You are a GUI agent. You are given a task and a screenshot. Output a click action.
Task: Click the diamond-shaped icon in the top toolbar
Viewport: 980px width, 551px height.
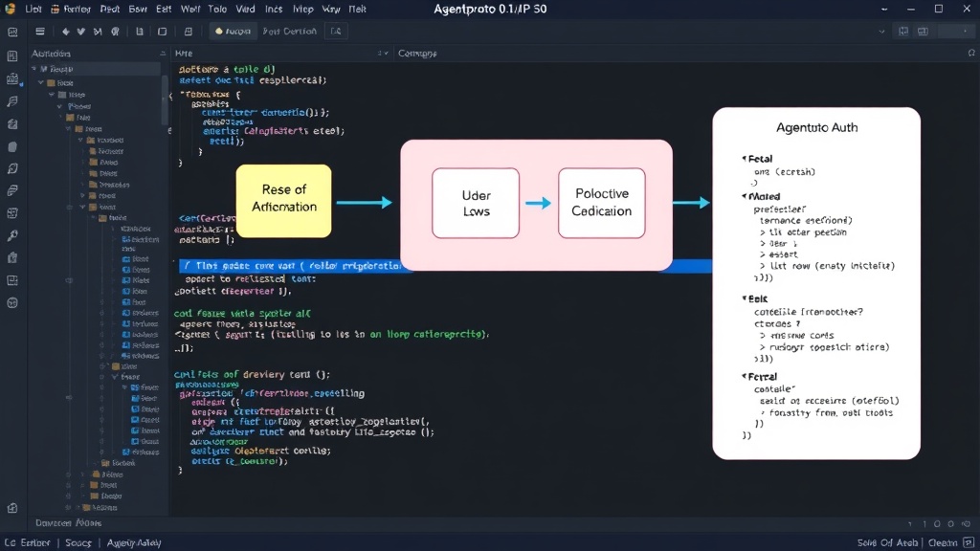[x=66, y=32]
